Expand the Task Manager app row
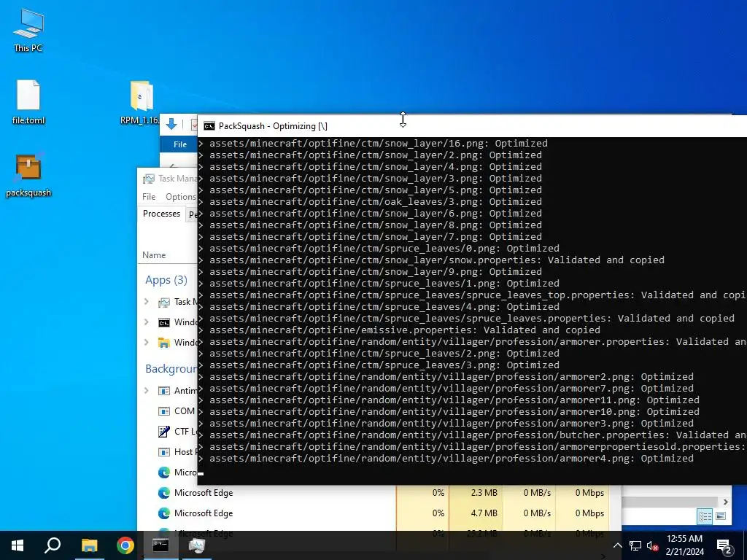Viewport: 747px width, 560px height. point(146,301)
